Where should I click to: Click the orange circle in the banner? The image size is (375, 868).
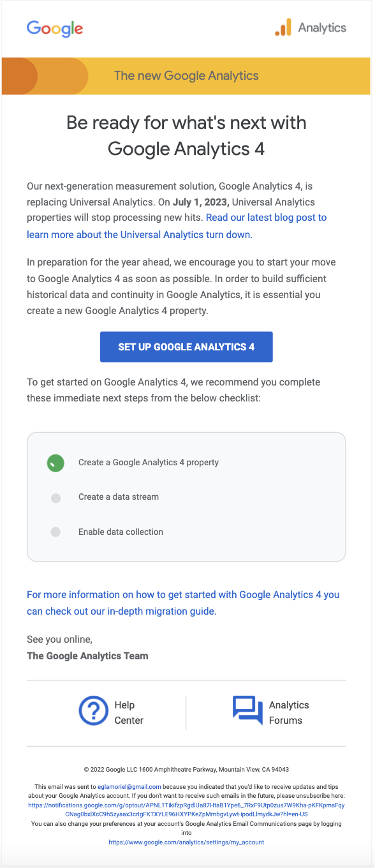point(19,76)
